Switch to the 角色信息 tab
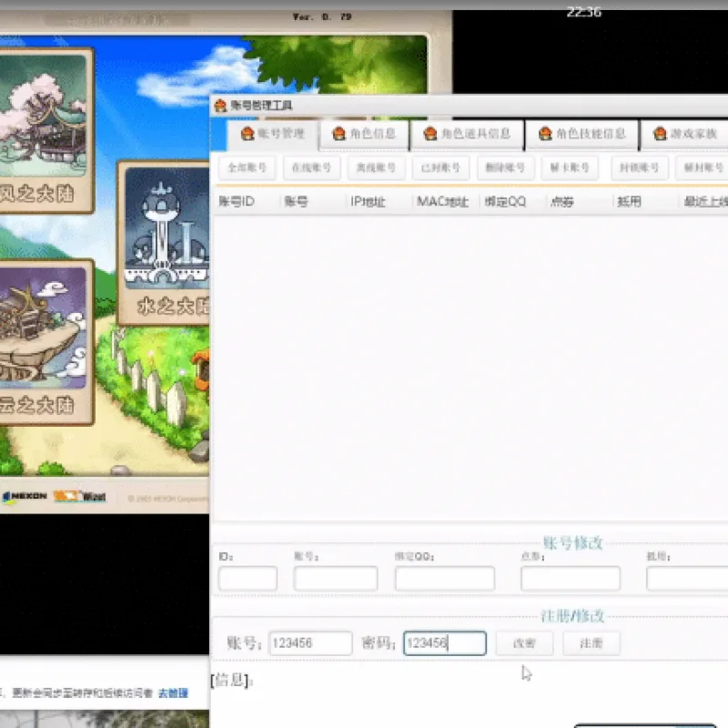Image resolution: width=728 pixels, height=728 pixels. (364, 134)
